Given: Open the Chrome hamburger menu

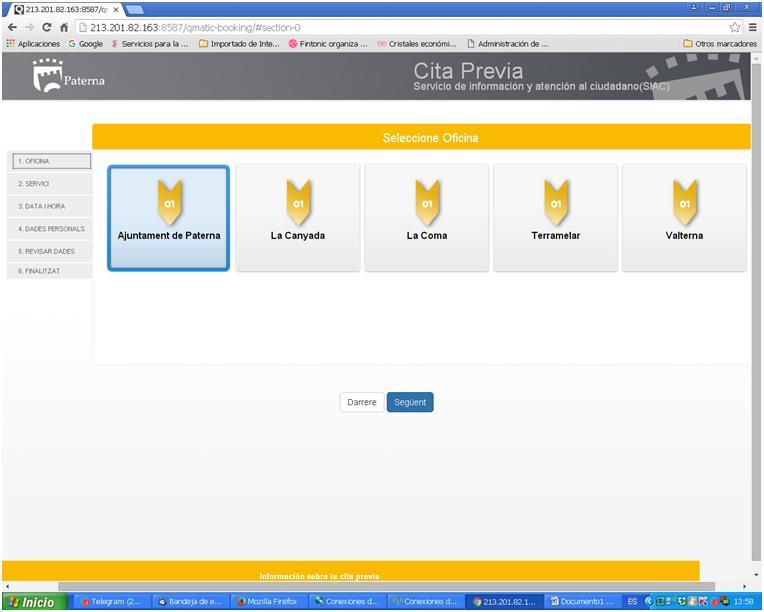Looking at the screenshot, I should pyautogui.click(x=752, y=27).
